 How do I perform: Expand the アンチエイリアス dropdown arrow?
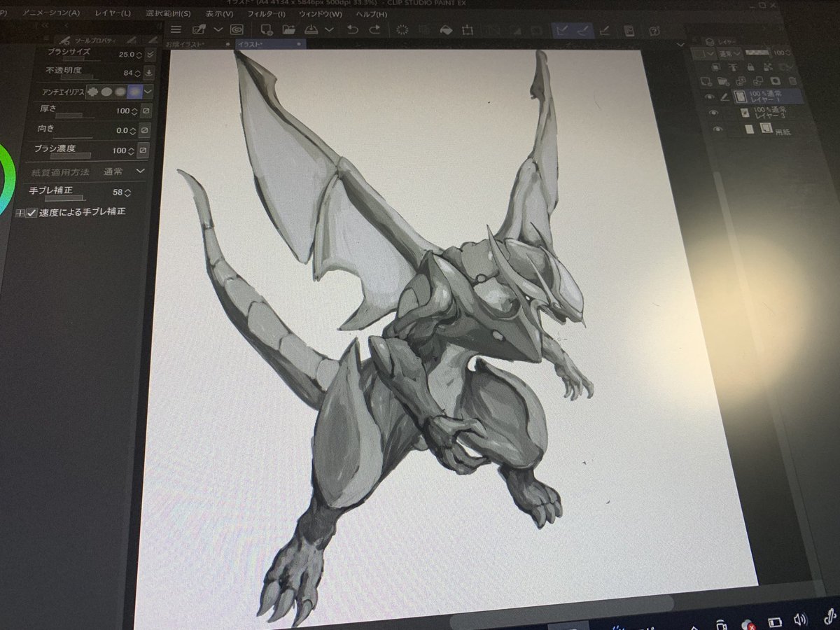coord(148,92)
